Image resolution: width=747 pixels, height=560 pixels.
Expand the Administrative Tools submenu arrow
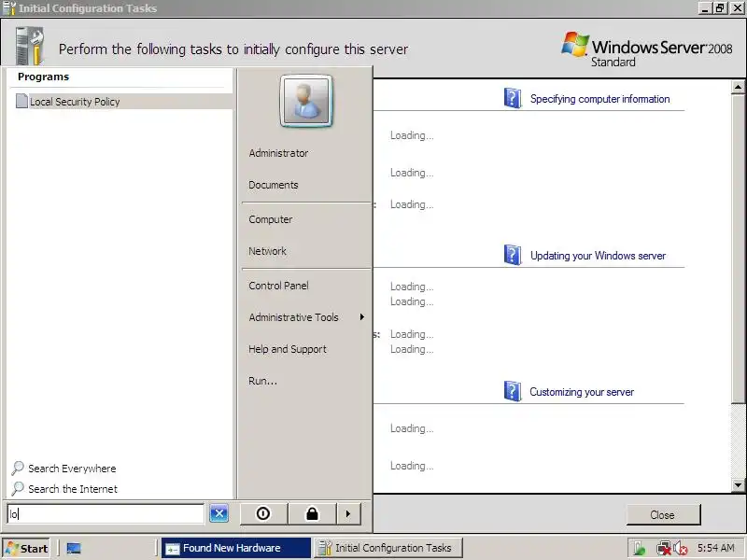tap(362, 317)
